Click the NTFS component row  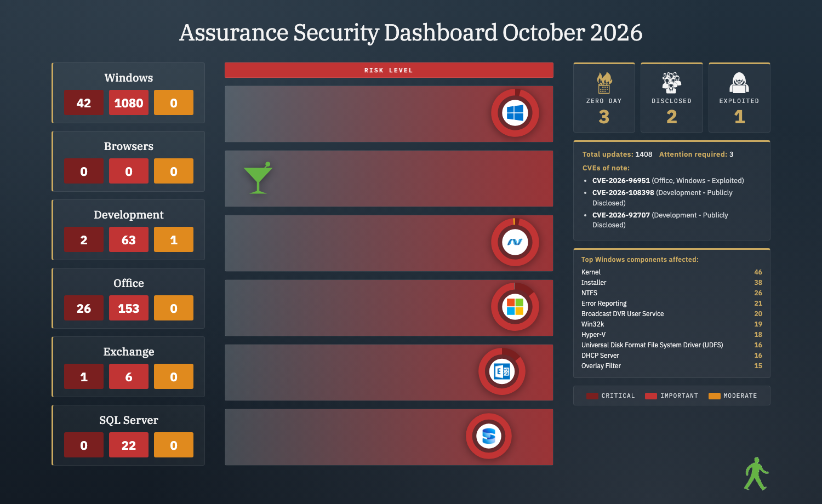click(x=672, y=293)
